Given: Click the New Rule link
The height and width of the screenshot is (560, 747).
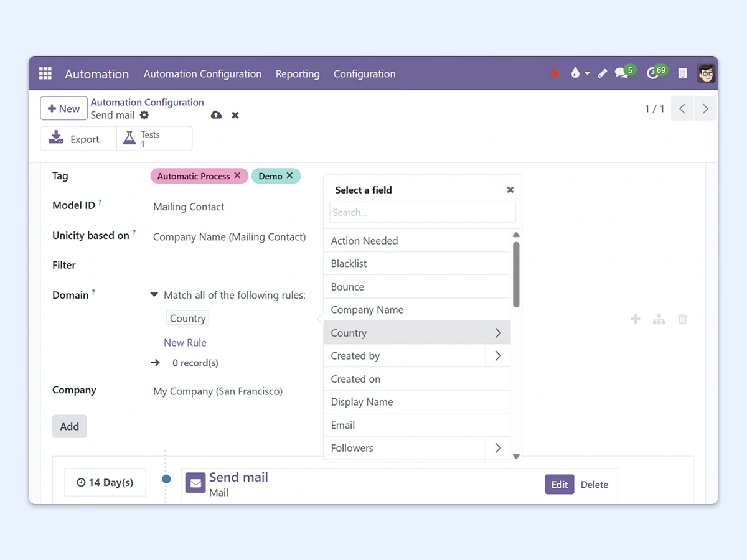Looking at the screenshot, I should [185, 342].
